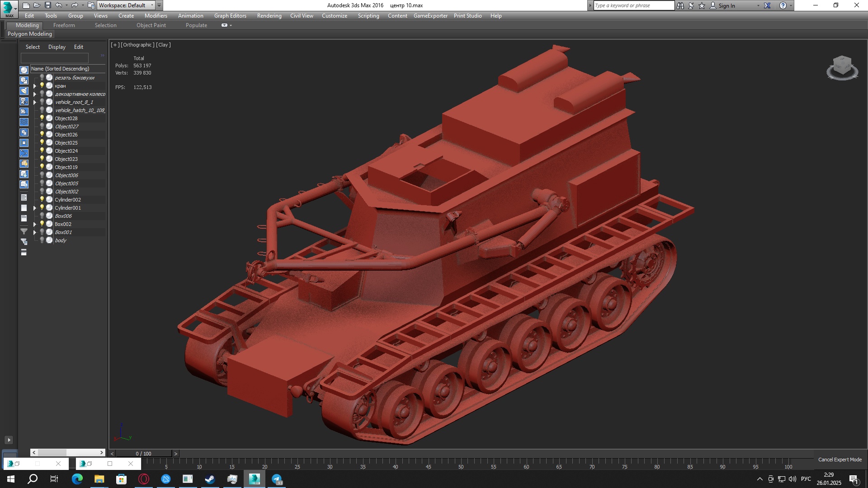Screen dimensions: 868x488
Task: Toggle visibility bulb for Cylinder002
Action: (x=42, y=199)
